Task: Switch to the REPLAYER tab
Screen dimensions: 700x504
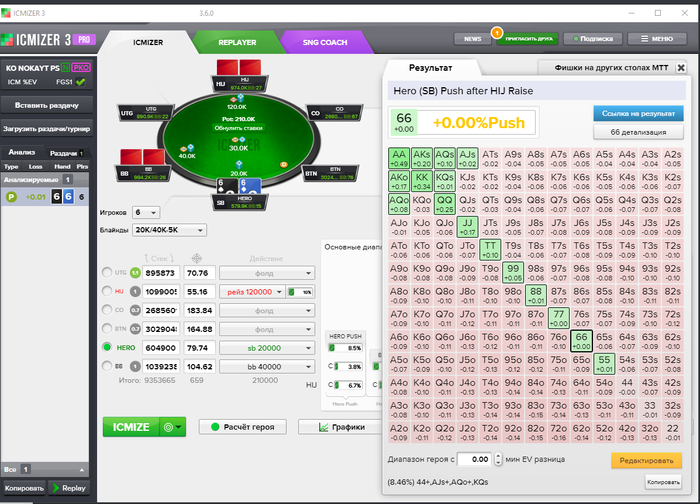Action: (x=237, y=42)
